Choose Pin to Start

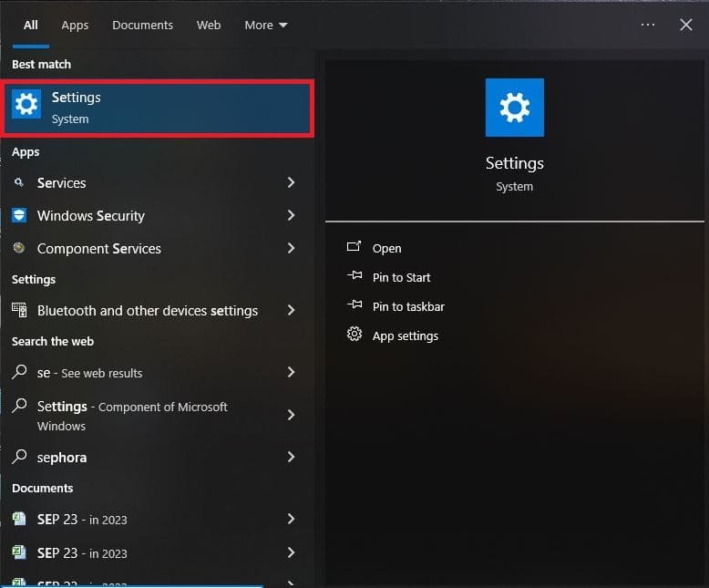[401, 277]
